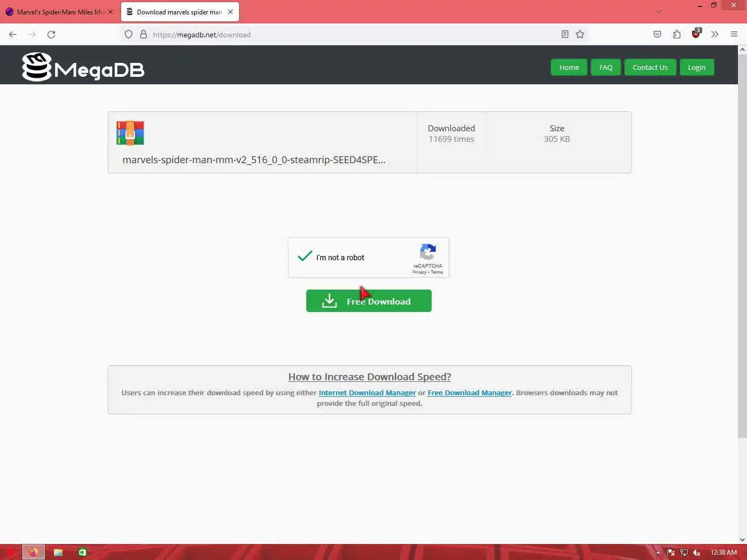The width and height of the screenshot is (747, 560).
Task: Open the Start button on taskbar
Action: click(x=11, y=552)
